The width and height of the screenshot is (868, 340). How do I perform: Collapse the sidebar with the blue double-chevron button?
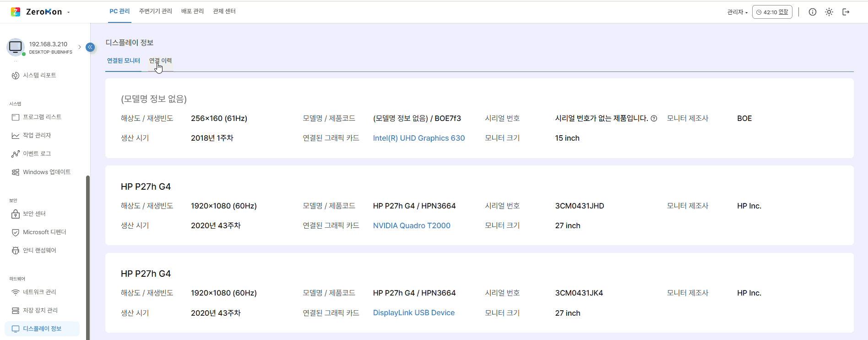[x=90, y=47]
